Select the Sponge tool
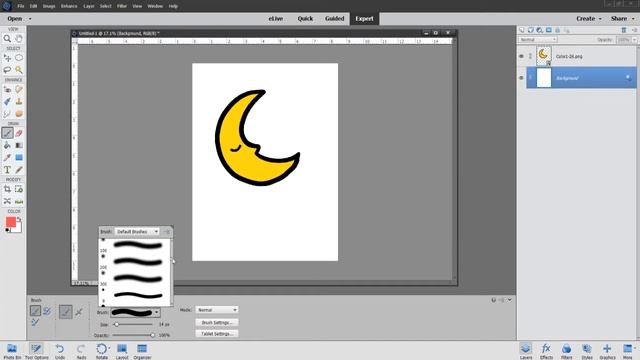The width and height of the screenshot is (640, 360). (x=19, y=113)
